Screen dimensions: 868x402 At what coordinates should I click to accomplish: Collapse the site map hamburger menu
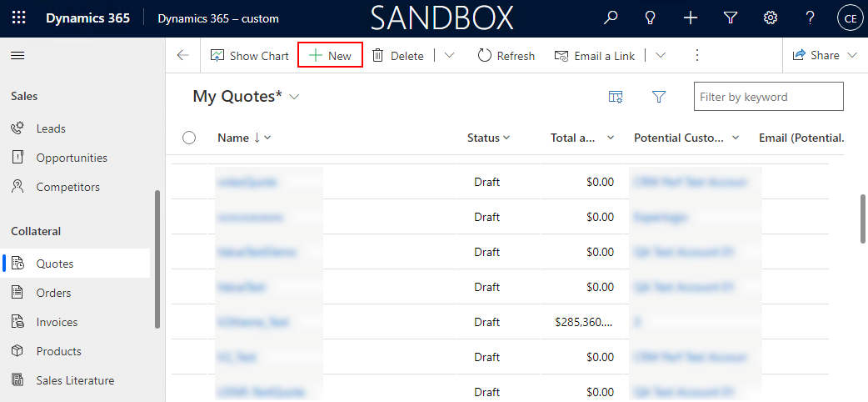(x=17, y=55)
